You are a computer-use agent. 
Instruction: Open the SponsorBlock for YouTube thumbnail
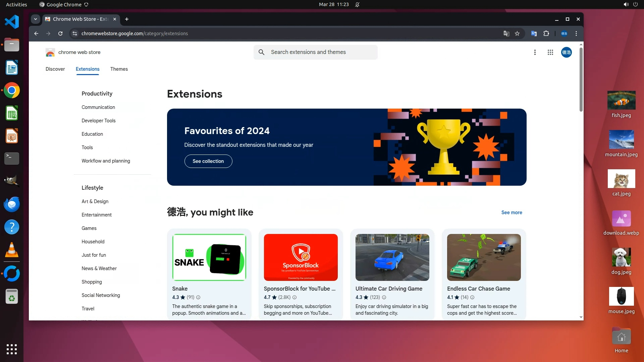click(x=301, y=257)
